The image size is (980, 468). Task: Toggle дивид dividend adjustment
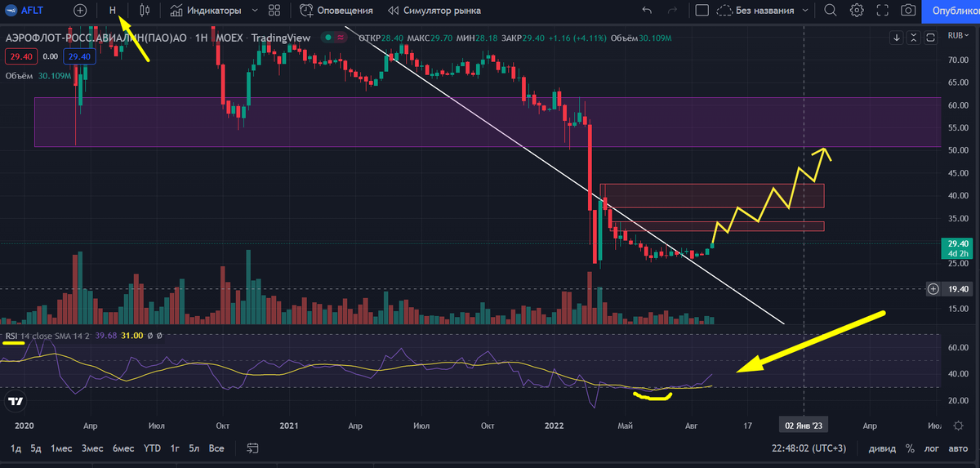(880, 448)
